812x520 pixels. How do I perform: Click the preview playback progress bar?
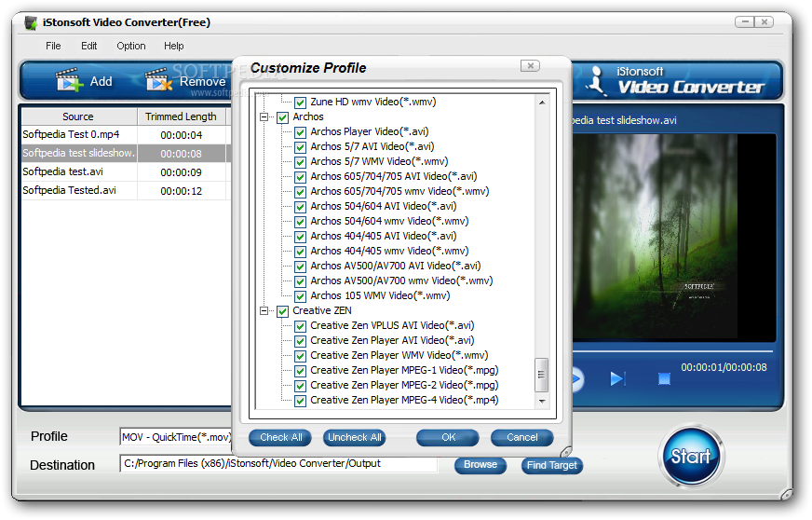coord(672,351)
